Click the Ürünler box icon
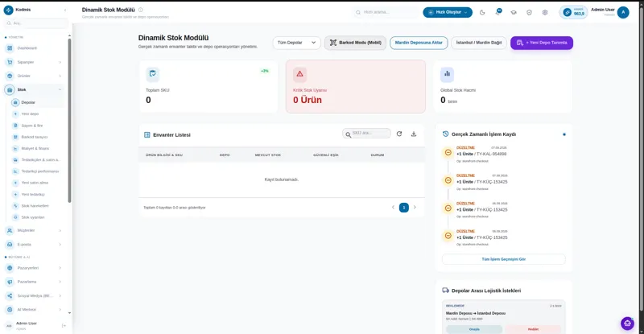 click(x=10, y=76)
